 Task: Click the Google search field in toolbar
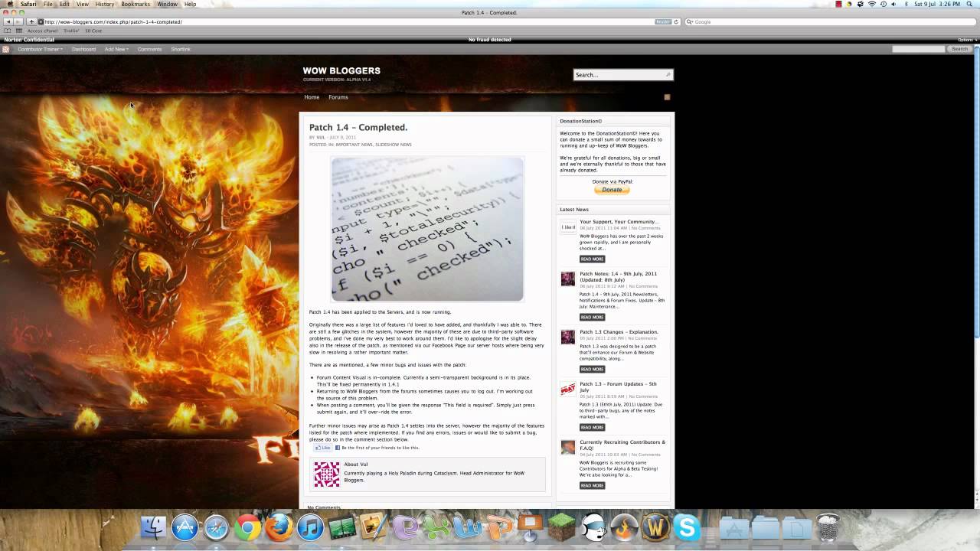830,21
